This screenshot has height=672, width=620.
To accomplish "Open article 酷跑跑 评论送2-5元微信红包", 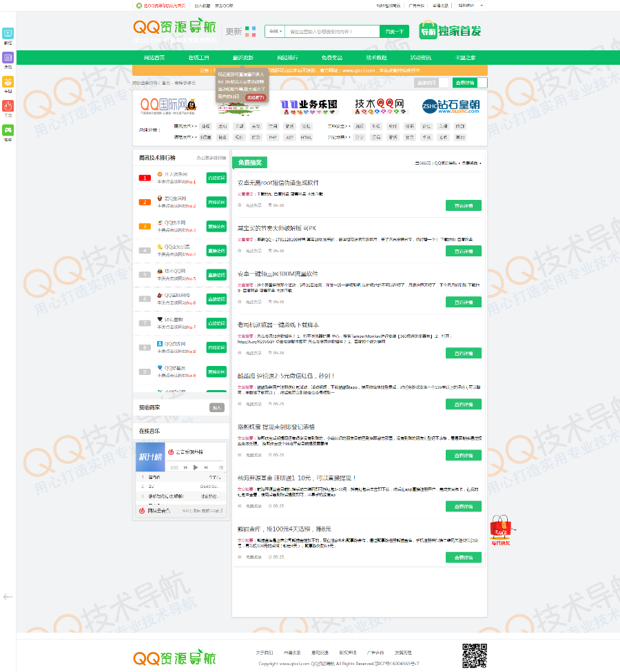I will pyautogui.click(x=286, y=376).
